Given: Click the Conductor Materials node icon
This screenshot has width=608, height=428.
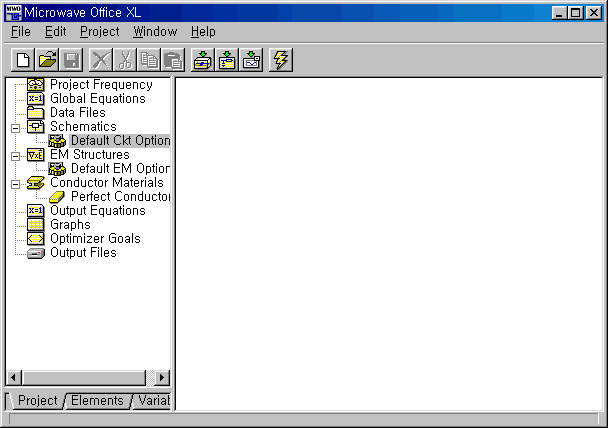Looking at the screenshot, I should click(x=35, y=183).
